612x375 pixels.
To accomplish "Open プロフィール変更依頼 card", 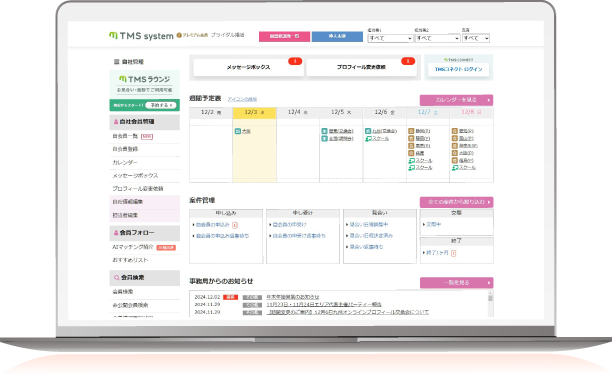I will tap(361, 67).
